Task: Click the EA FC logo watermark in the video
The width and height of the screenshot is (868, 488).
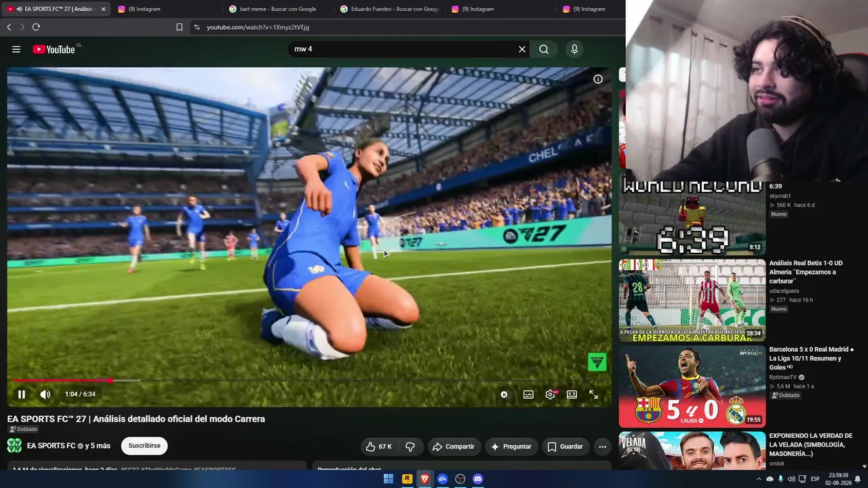Action: pyautogui.click(x=597, y=362)
